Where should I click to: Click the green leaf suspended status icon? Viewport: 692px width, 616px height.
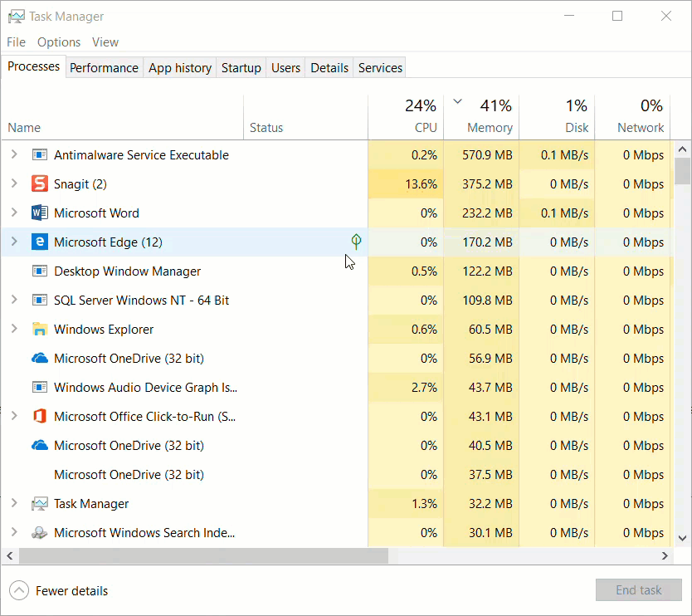tap(356, 241)
